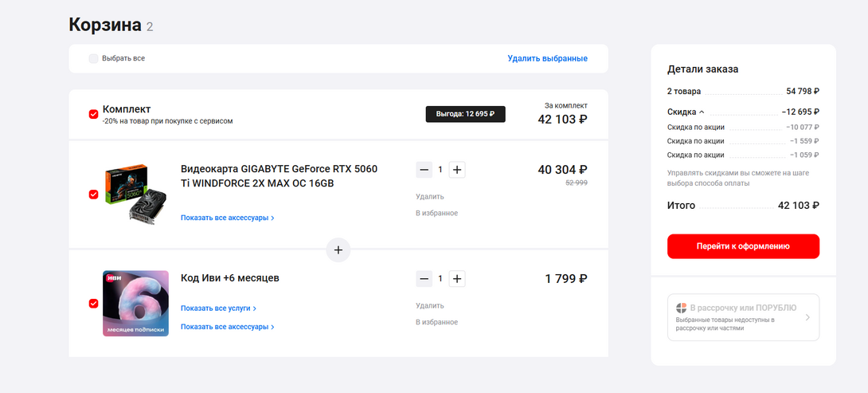The height and width of the screenshot is (393, 868).
Task: Open installment option chevron arrow
Action: click(807, 317)
